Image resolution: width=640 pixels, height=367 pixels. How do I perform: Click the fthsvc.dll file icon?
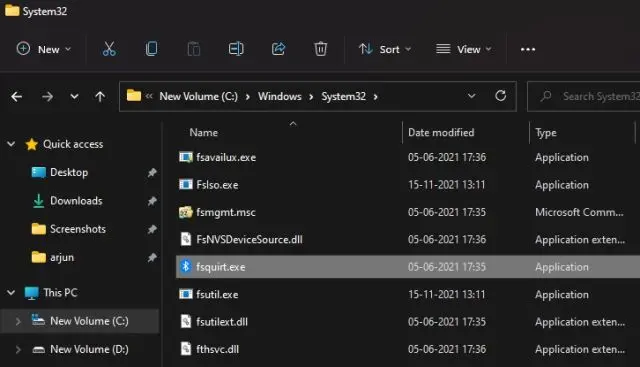pos(186,349)
